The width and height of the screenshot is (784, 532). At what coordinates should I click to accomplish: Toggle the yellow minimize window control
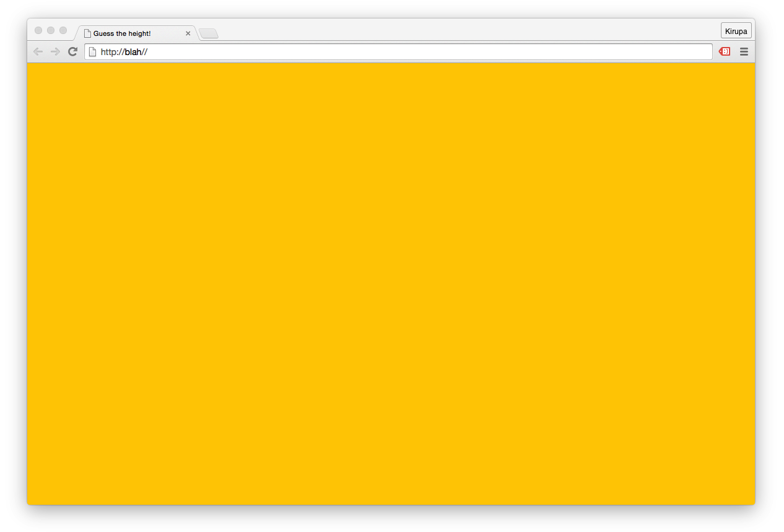pos(50,29)
